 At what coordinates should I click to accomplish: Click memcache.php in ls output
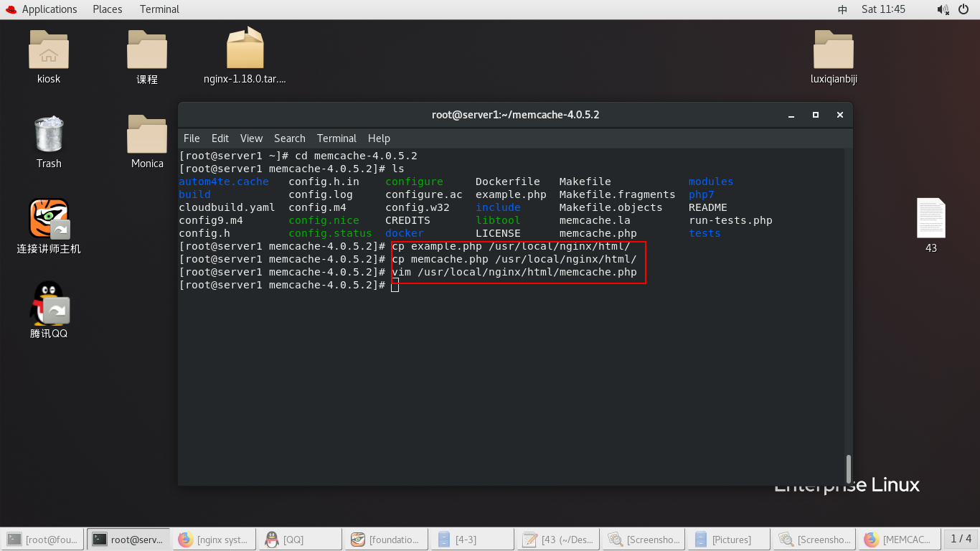[x=598, y=233]
